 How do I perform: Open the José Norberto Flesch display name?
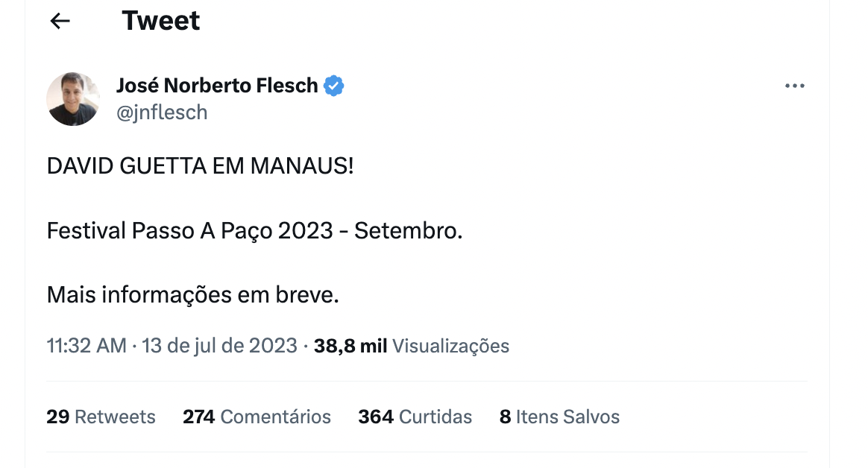click(217, 86)
